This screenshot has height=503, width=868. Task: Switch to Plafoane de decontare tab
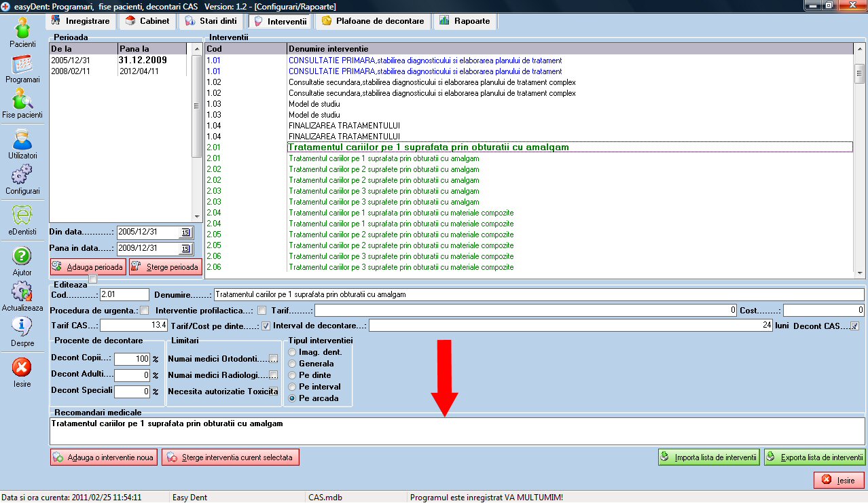click(x=373, y=21)
